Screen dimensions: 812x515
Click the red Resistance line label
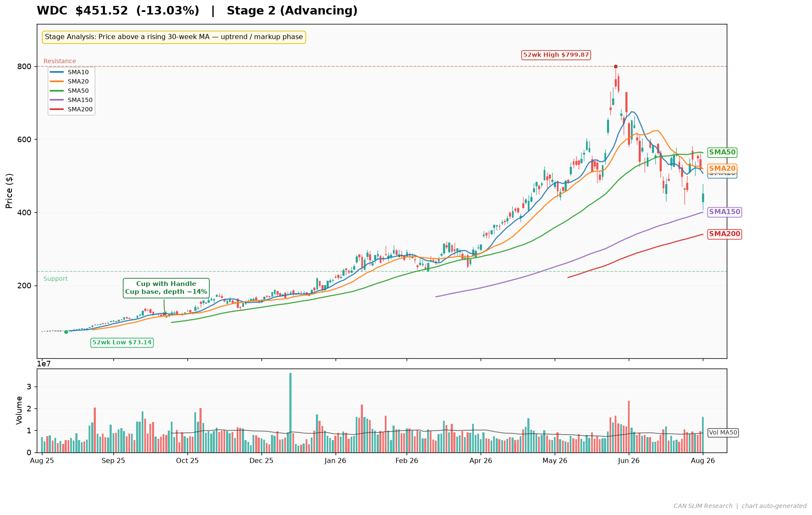tap(59, 61)
